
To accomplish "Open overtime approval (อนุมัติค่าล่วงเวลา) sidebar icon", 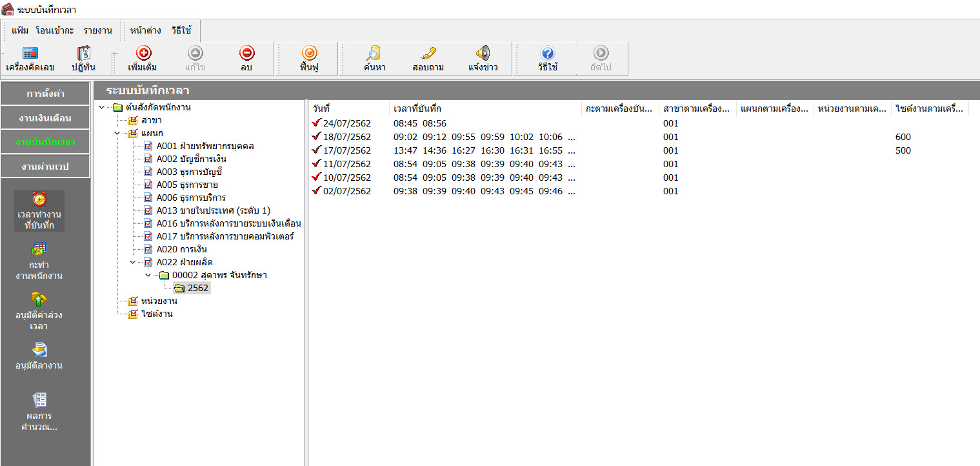I will 39,311.
